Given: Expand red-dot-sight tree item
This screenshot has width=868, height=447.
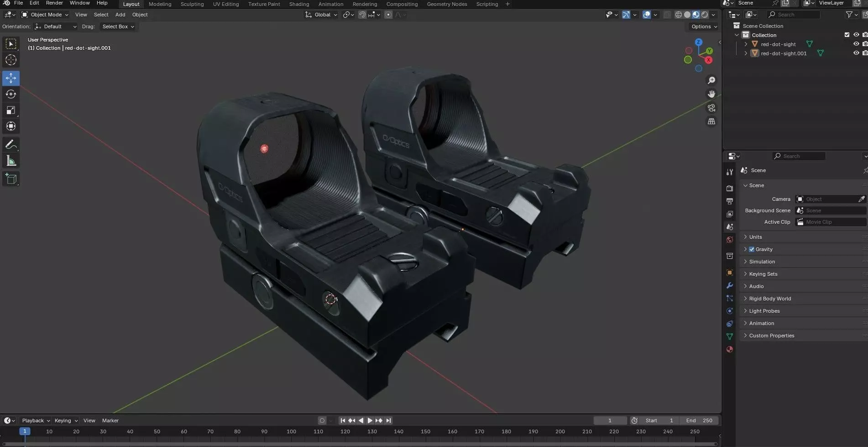Looking at the screenshot, I should 746,44.
